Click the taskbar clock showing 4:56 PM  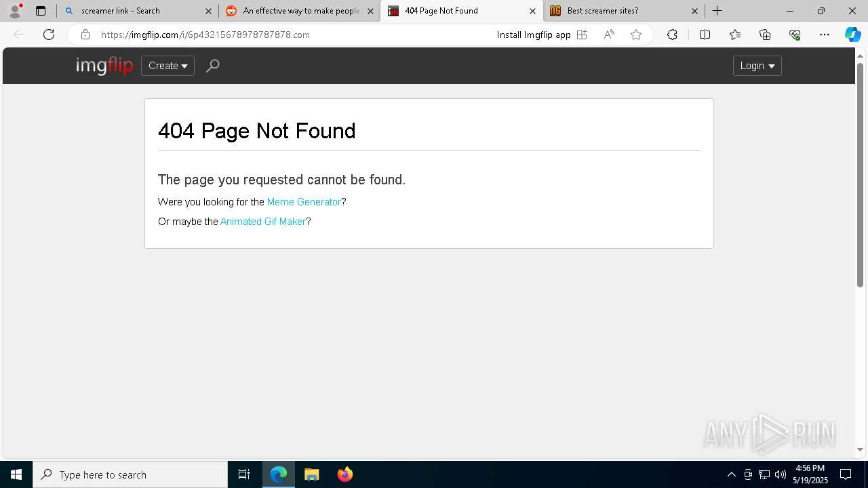(x=810, y=474)
